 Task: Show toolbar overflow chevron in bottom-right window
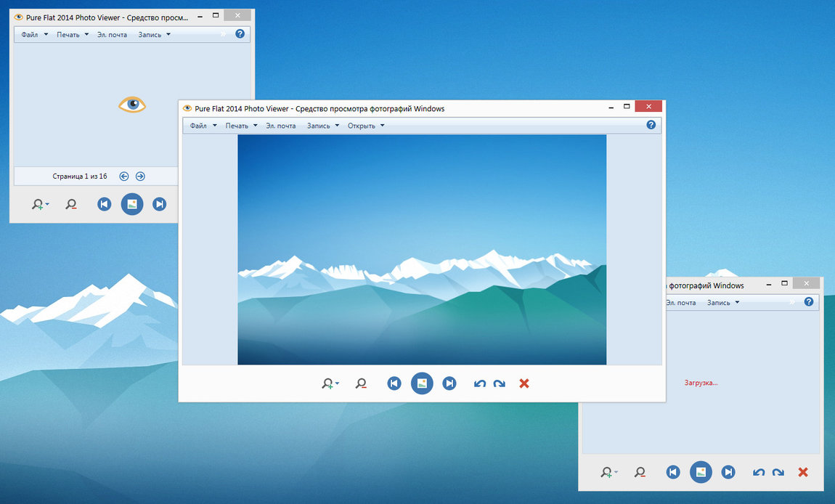(792, 302)
